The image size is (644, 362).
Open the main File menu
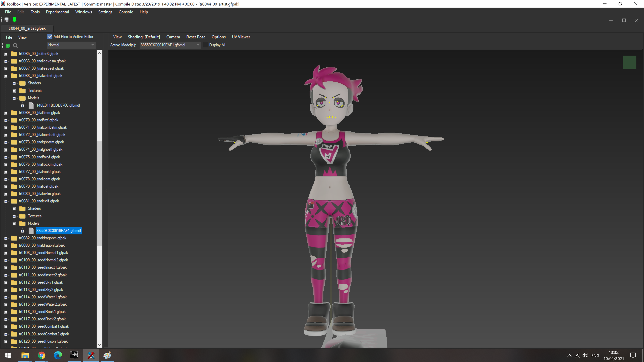[x=8, y=12]
